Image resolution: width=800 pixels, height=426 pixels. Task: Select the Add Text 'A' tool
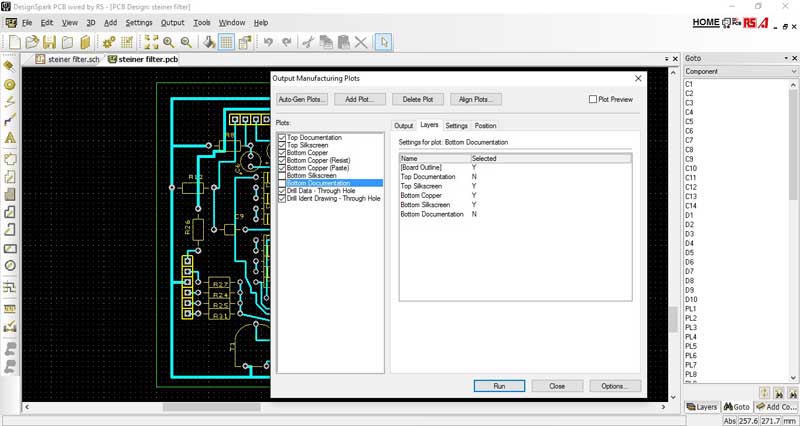coord(10,138)
